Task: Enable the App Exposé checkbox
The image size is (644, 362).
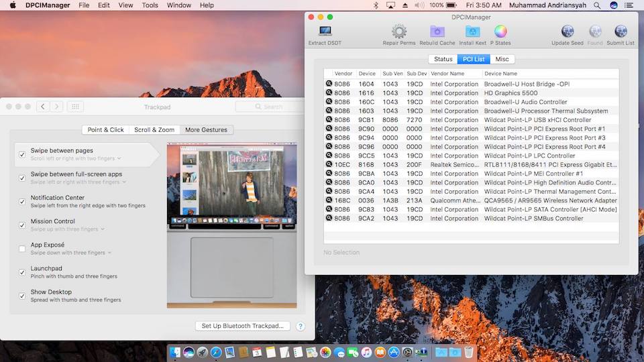Action: 22,249
